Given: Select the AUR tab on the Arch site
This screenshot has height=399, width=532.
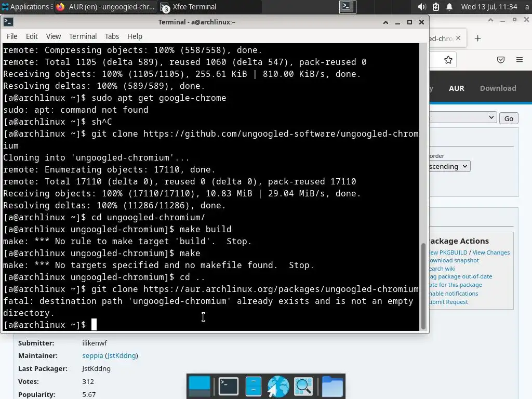Looking at the screenshot, I should coord(456,88).
